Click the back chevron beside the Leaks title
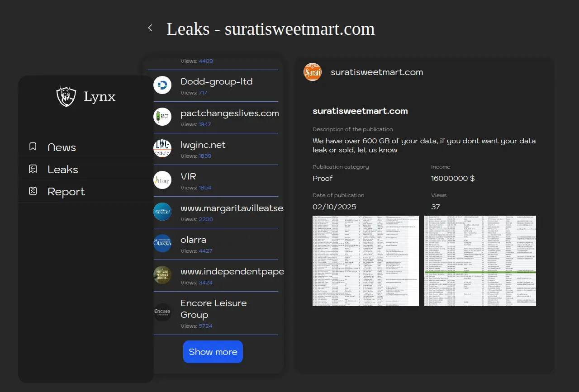Viewport: 579px width, 392px height. click(x=150, y=28)
